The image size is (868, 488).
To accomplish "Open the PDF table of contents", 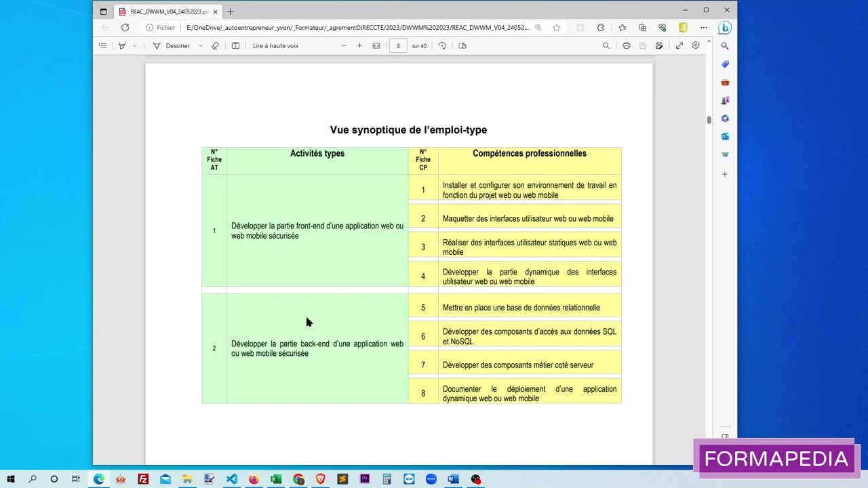I will click(102, 45).
